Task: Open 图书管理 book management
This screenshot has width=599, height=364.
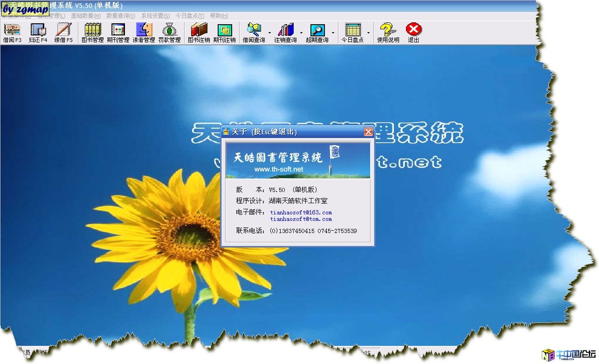Action: [92, 33]
